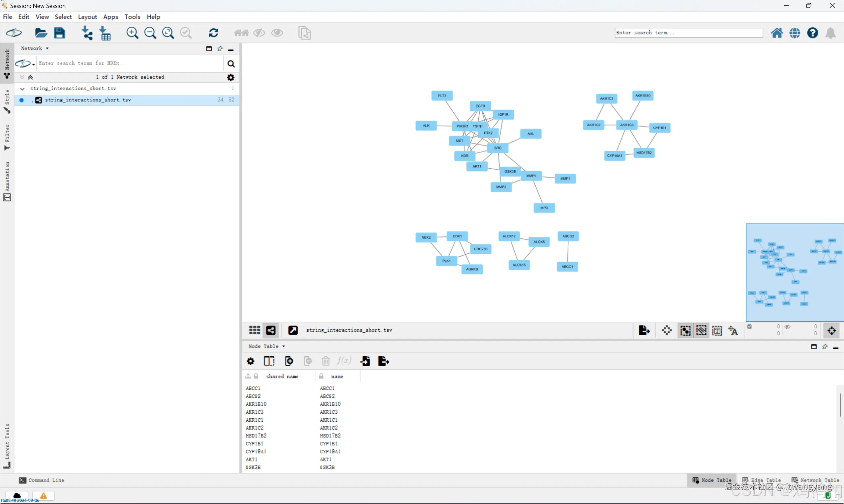The image size is (844, 504).
Task: Switch to the Edge Table tab
Action: coord(761,480)
